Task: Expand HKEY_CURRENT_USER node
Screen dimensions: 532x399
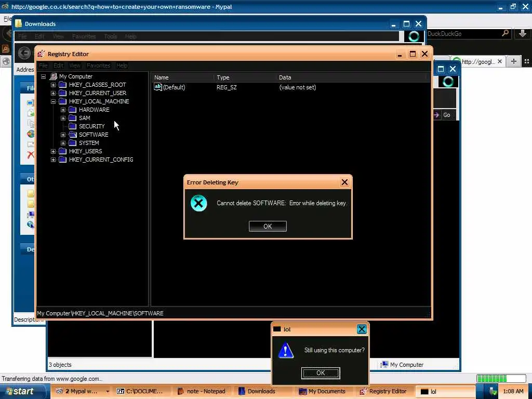Action: [x=54, y=93]
